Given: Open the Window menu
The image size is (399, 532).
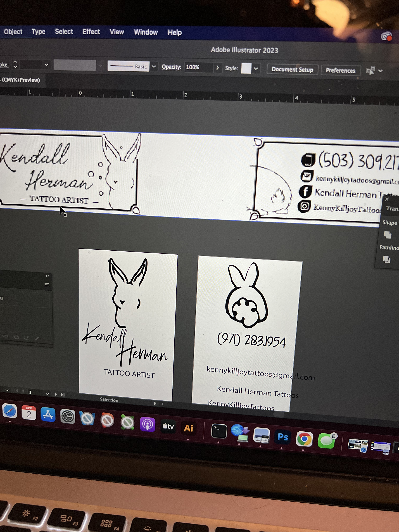Looking at the screenshot, I should coord(146,32).
